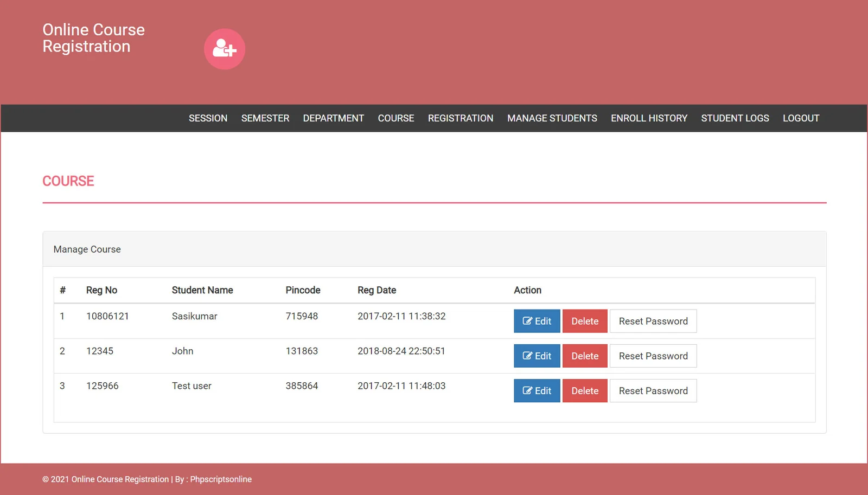Click reg date 2018-08-24 22:50:51
The width and height of the screenshot is (868, 495).
401,351
